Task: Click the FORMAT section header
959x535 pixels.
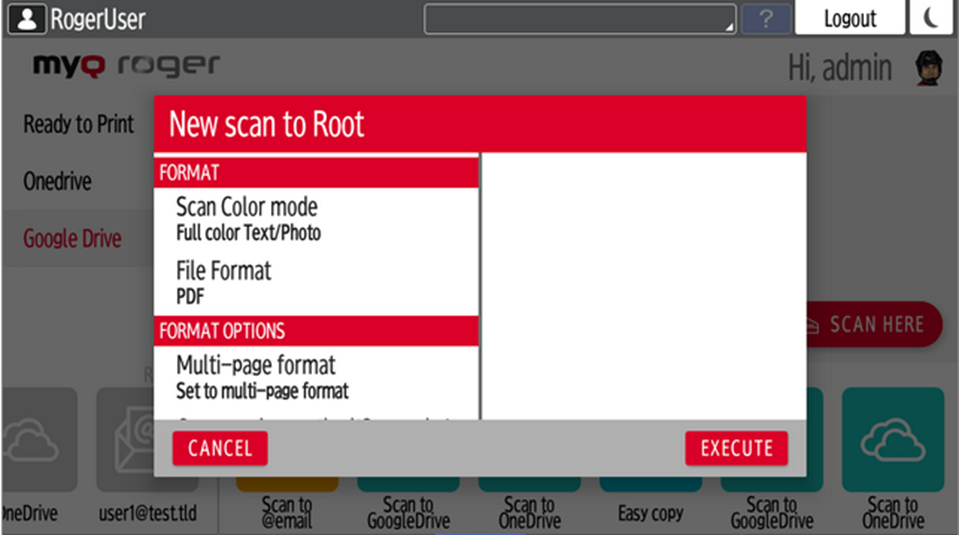Action: point(316,172)
